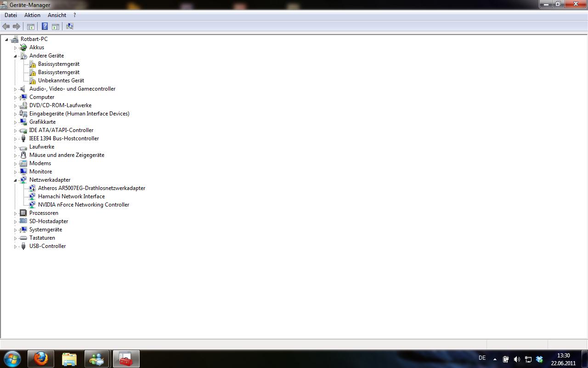Click the Show desktop strip

(x=585, y=359)
